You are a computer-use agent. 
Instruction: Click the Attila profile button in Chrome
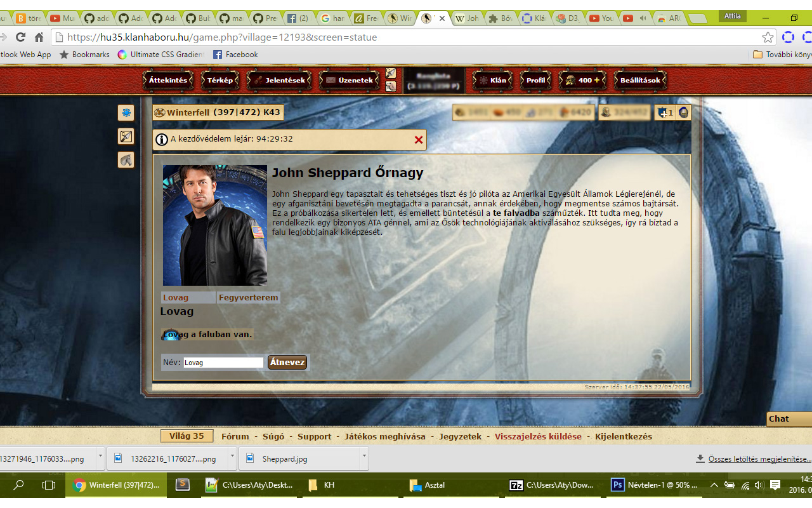click(732, 16)
